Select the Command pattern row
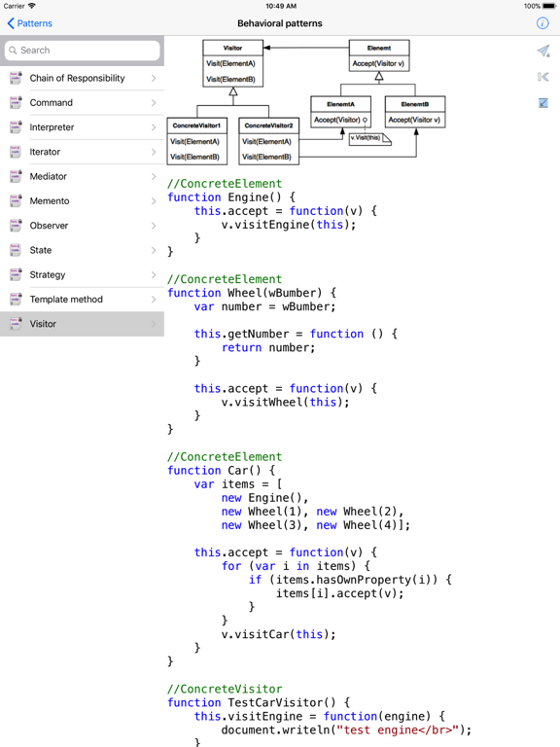The image size is (560, 747). coord(82,103)
